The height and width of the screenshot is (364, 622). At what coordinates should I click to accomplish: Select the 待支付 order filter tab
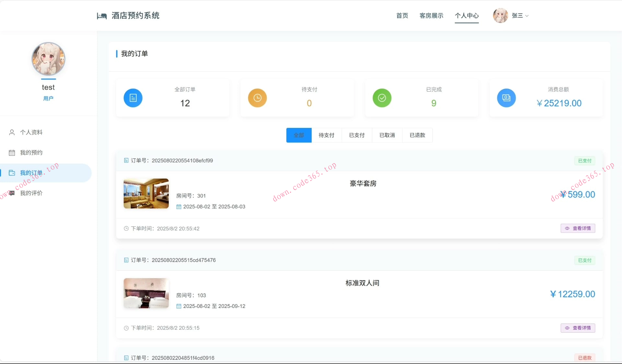pyautogui.click(x=327, y=135)
